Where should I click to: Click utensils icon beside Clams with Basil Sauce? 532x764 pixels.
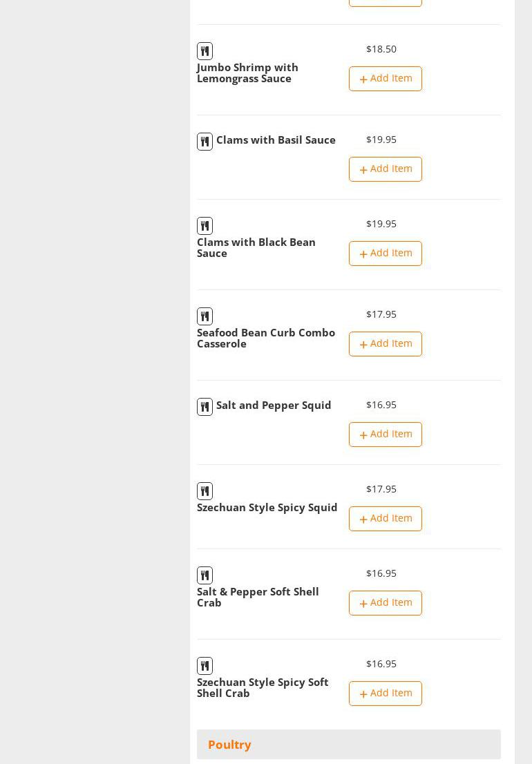pos(205,142)
